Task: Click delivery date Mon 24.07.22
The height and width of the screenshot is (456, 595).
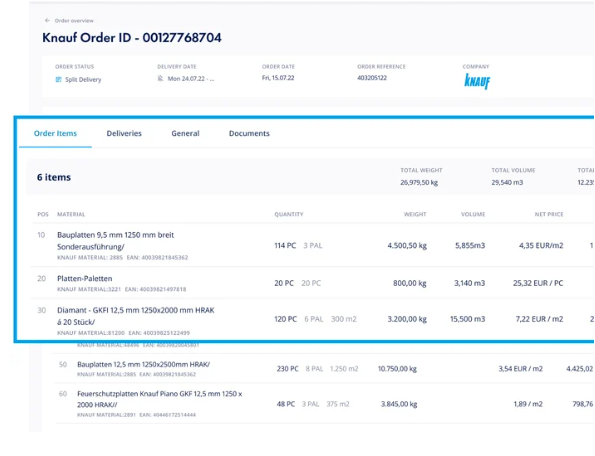Action: point(191,79)
